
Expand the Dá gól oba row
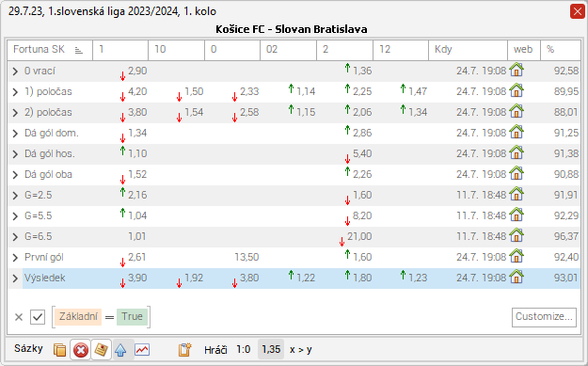click(15, 175)
